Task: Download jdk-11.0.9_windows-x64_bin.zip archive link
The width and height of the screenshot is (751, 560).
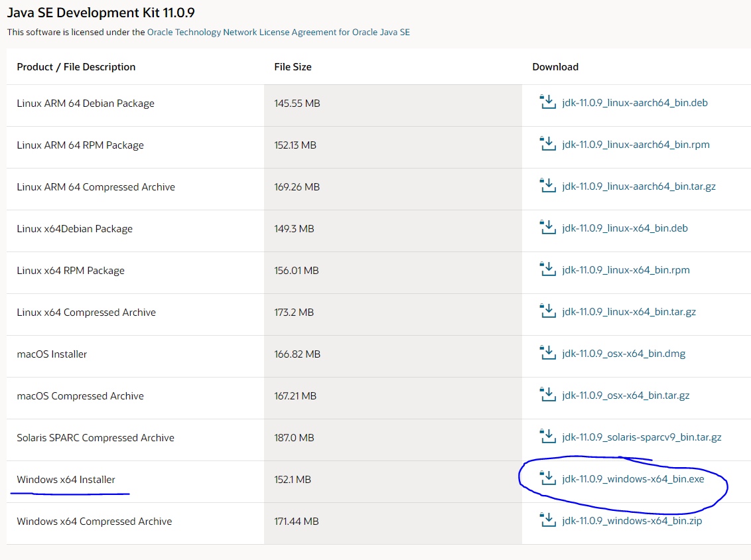Action: 632,520
